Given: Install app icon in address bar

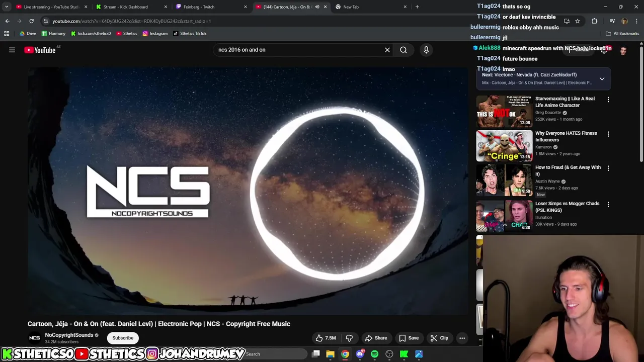Looking at the screenshot, I should (567, 21).
